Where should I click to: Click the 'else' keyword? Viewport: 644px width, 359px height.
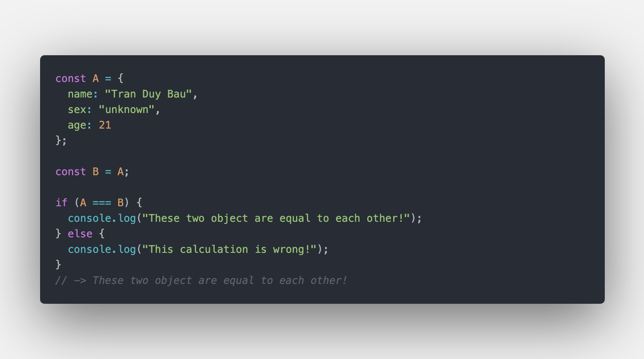80,234
